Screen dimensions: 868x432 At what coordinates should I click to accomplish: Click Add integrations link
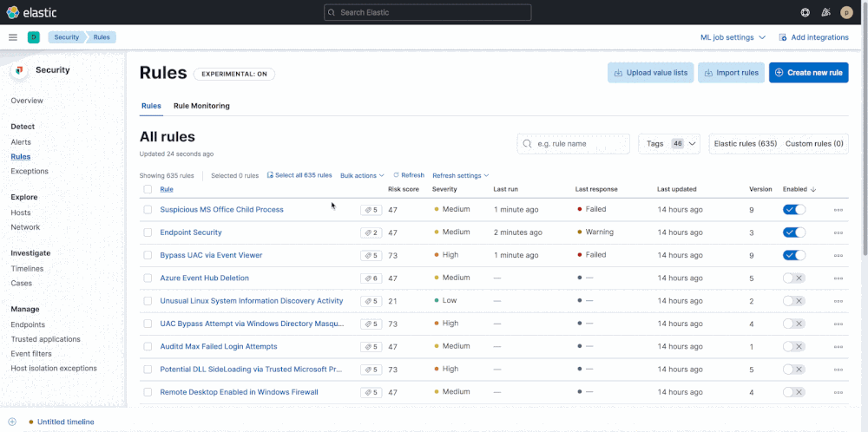coord(813,37)
